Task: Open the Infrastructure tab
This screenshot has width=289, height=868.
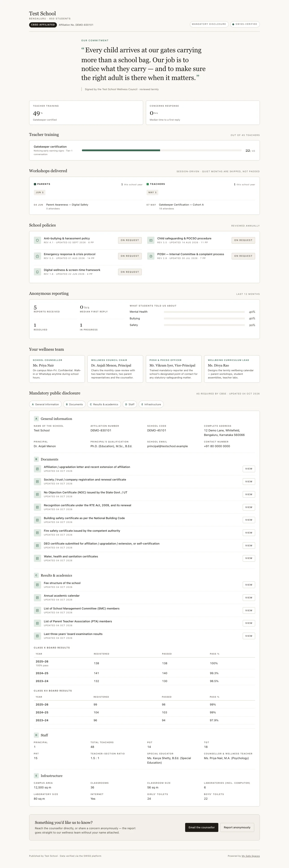Action: coord(151,404)
